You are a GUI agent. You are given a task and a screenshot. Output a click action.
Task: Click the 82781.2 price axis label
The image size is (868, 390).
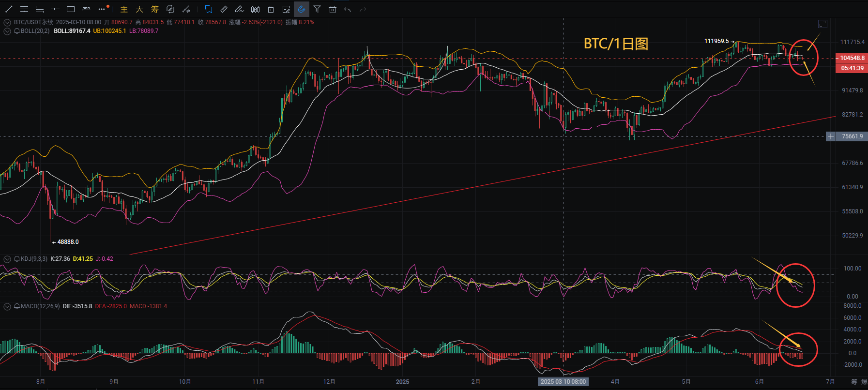coord(852,115)
